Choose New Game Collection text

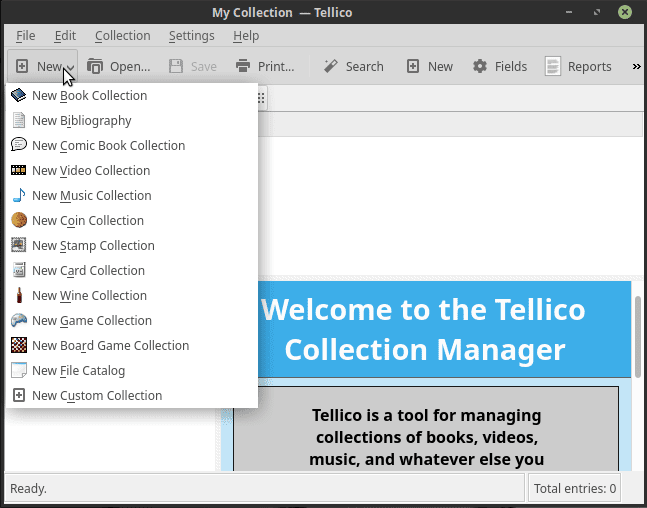point(92,320)
